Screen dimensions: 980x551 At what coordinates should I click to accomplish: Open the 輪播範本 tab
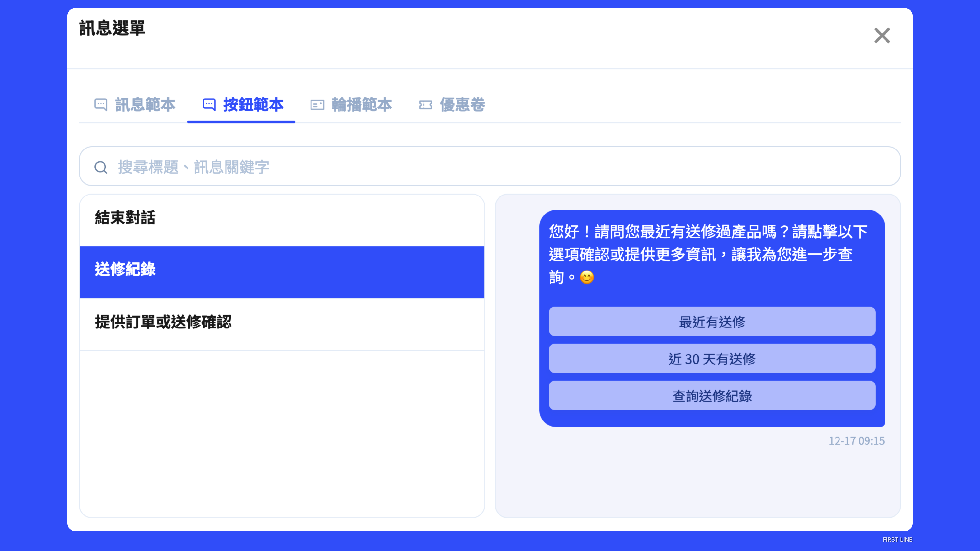coord(351,104)
